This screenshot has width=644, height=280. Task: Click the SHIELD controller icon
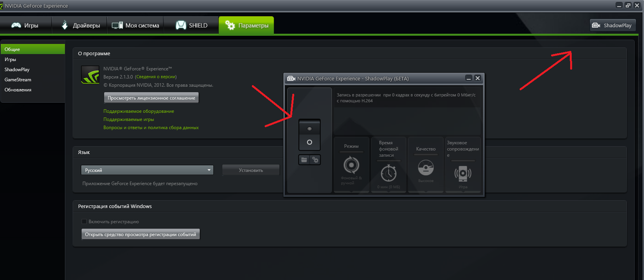[181, 25]
